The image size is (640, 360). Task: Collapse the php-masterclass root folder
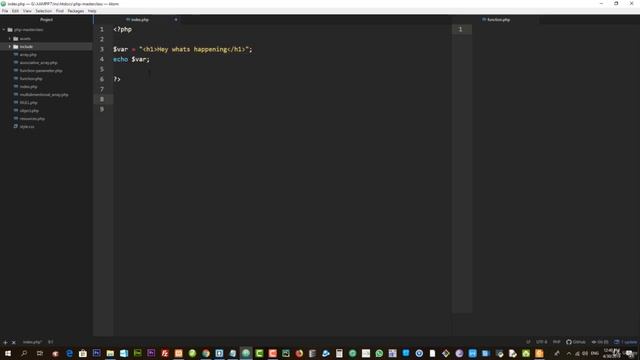pos(4,30)
